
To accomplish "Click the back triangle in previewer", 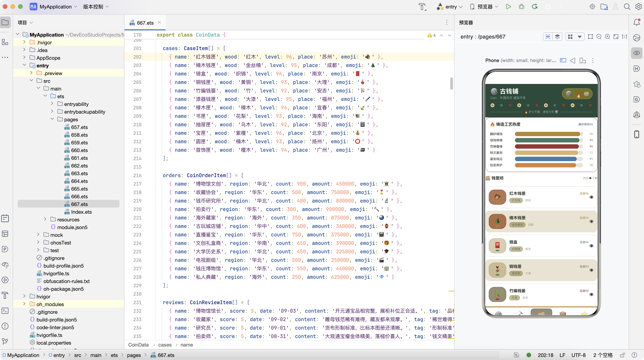I will pyautogui.click(x=573, y=60).
